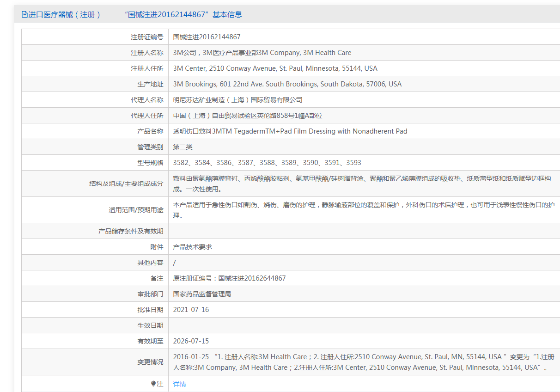Click the 批准日期 label
560x392 pixels.
click(150, 310)
